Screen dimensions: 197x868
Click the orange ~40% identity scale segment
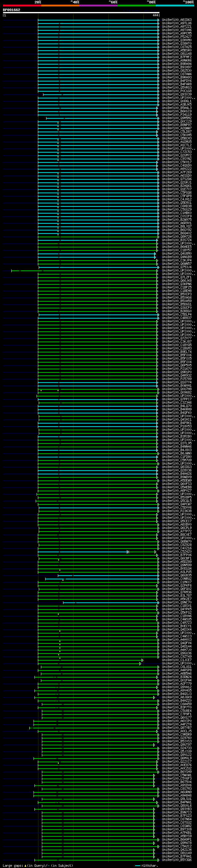click(x=60, y=6)
